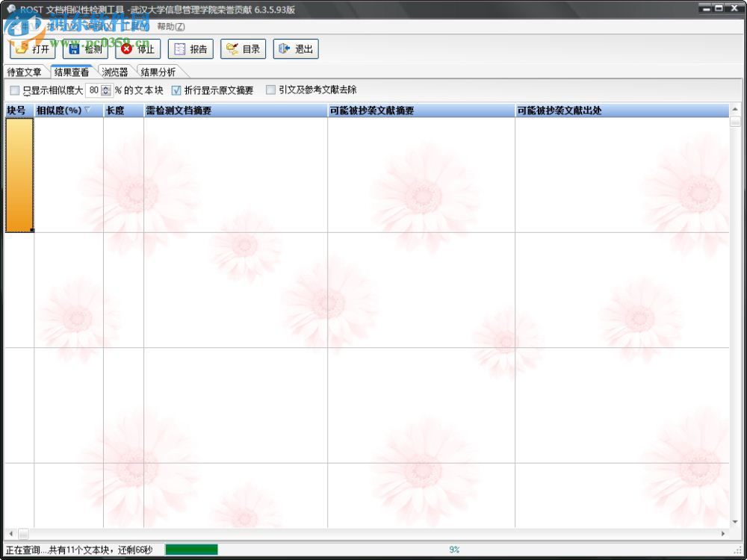Check the 引文及参考文献去除 option
Image resolution: width=747 pixels, height=560 pixels.
(270, 90)
